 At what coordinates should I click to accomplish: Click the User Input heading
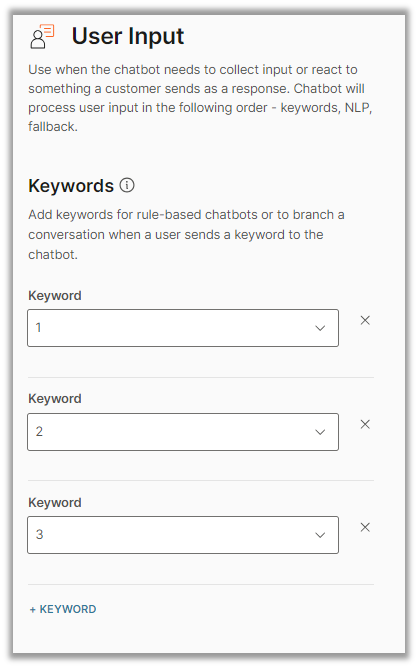click(128, 36)
